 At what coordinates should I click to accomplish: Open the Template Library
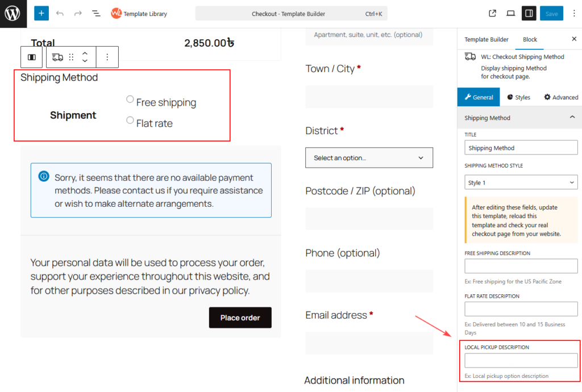coord(139,14)
